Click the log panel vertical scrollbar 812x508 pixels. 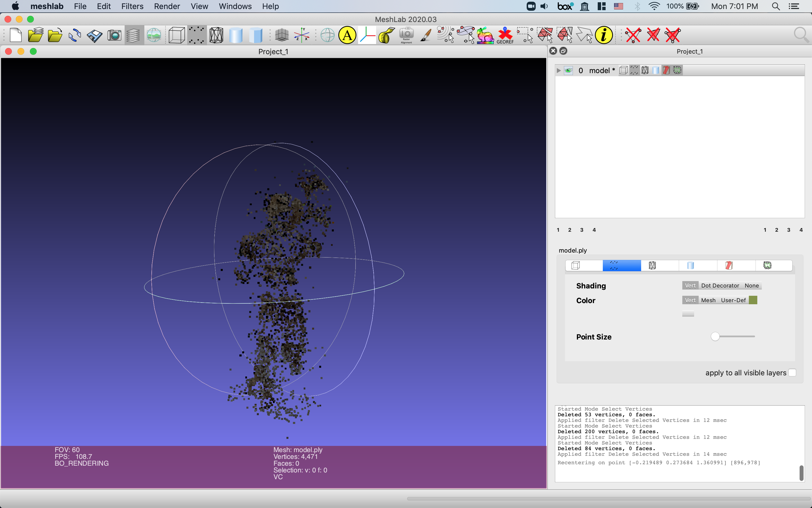point(801,473)
